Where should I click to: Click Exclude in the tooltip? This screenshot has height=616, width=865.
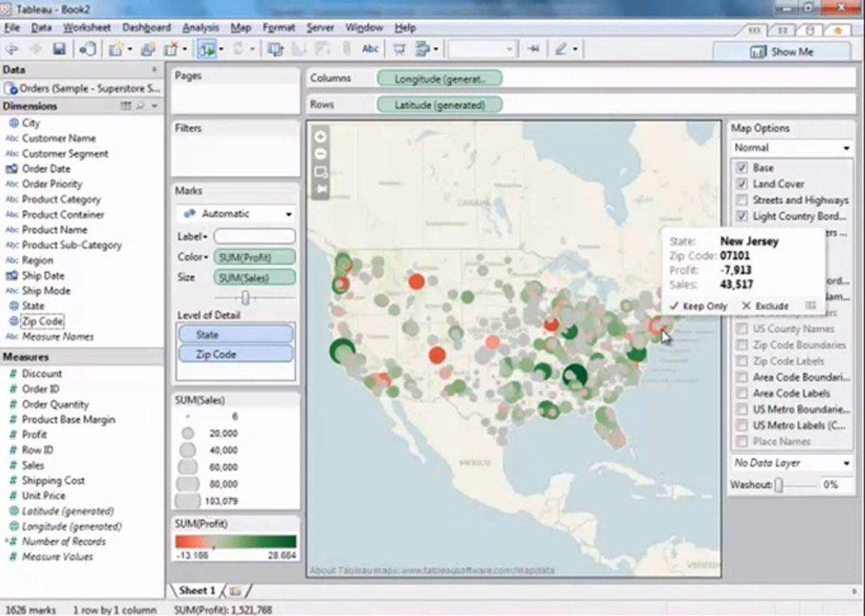tap(765, 306)
